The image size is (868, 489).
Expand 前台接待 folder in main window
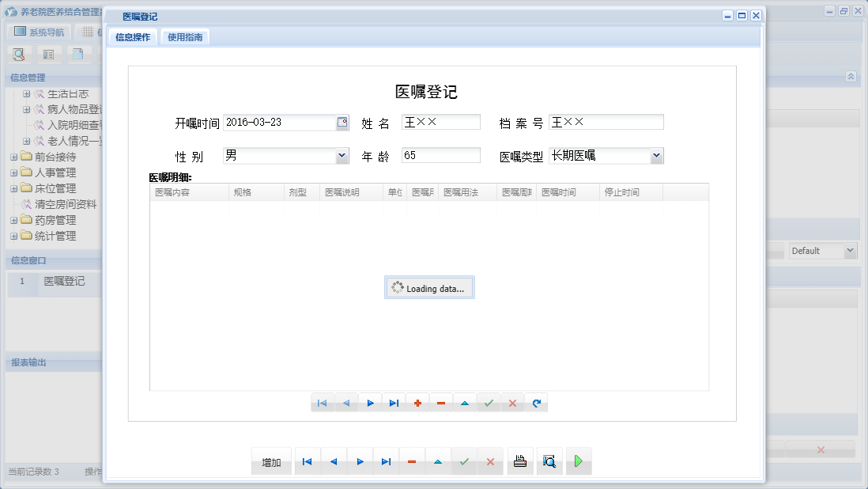[x=14, y=157]
